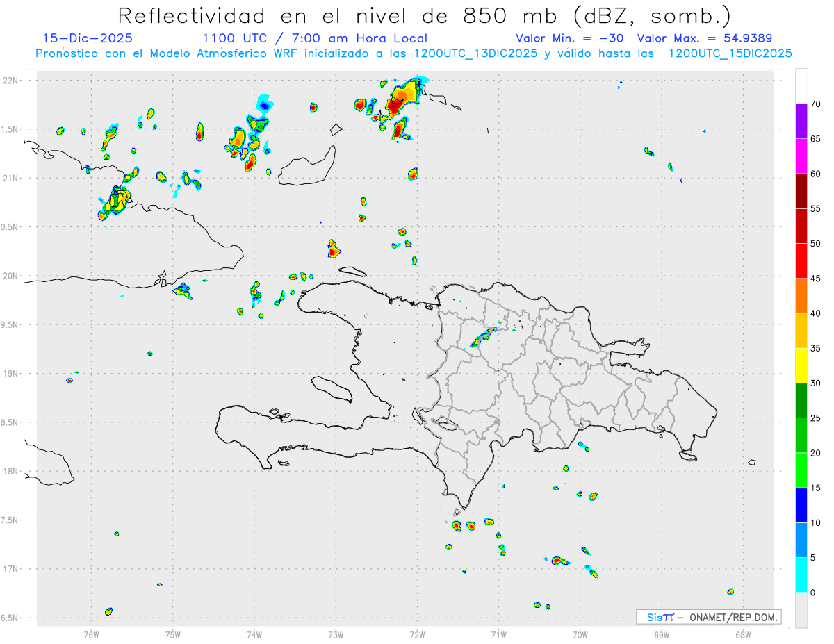Click the '20N' latitude label
This screenshot has width=834, height=644.
12,276
